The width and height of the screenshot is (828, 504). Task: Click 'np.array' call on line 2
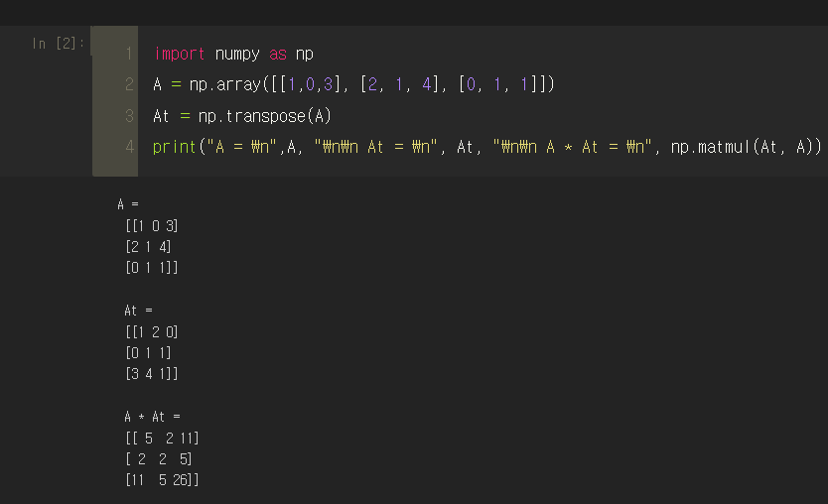tap(225, 84)
